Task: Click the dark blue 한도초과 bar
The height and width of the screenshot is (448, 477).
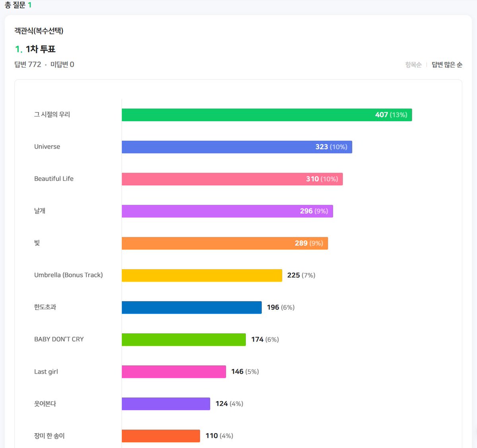Action: [192, 308]
